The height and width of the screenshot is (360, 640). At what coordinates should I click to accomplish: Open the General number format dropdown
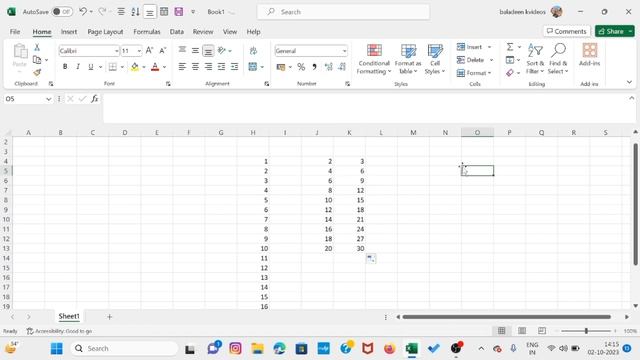(x=344, y=51)
